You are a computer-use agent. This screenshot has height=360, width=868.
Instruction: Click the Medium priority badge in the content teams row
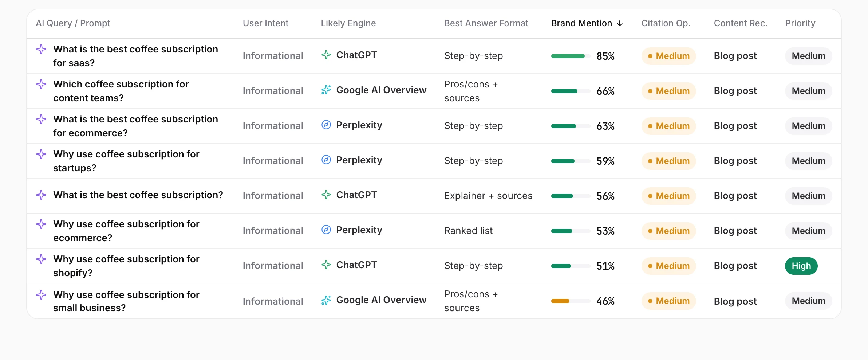pyautogui.click(x=809, y=91)
